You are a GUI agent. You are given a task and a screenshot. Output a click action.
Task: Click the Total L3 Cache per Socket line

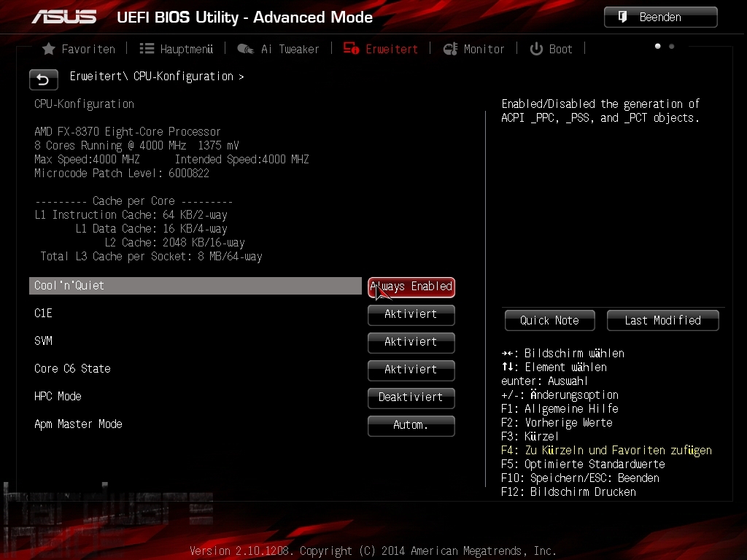pyautogui.click(x=152, y=257)
